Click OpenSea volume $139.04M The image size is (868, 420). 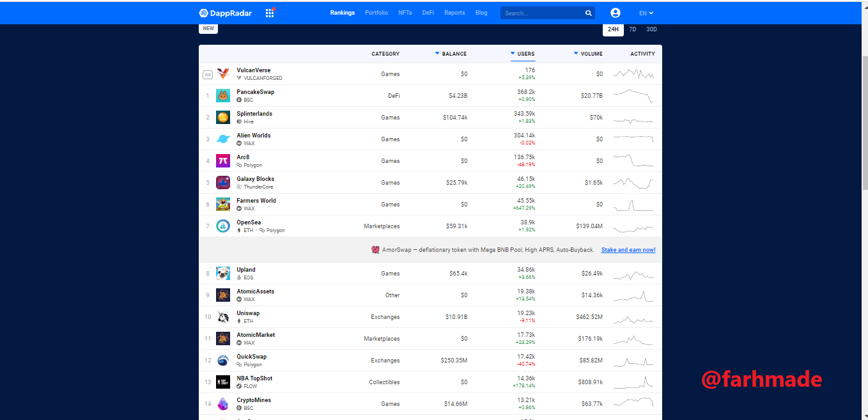(589, 226)
